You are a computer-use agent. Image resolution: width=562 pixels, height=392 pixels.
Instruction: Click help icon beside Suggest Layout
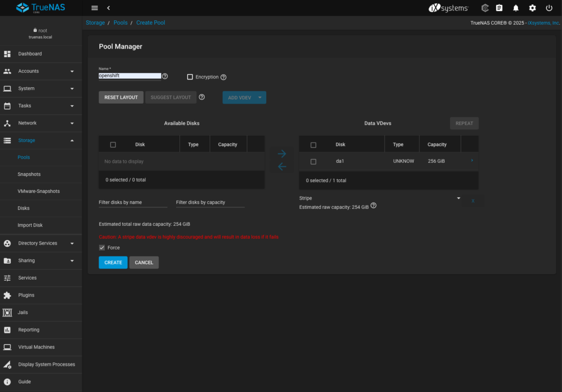coord(202,97)
